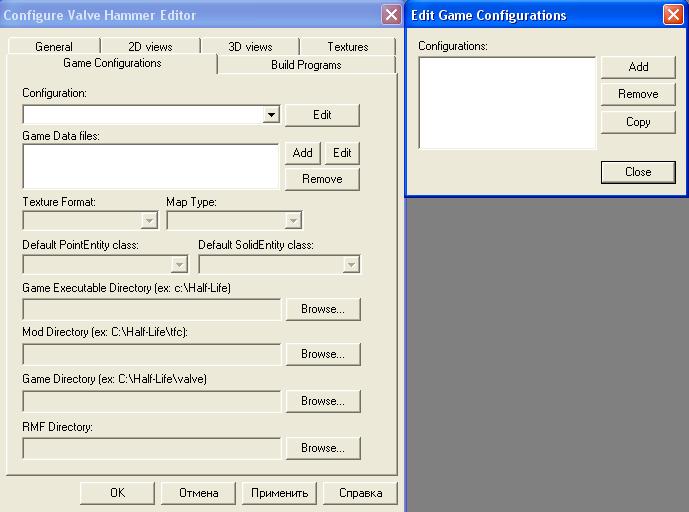Remove the selected Game Data file

coord(322,179)
